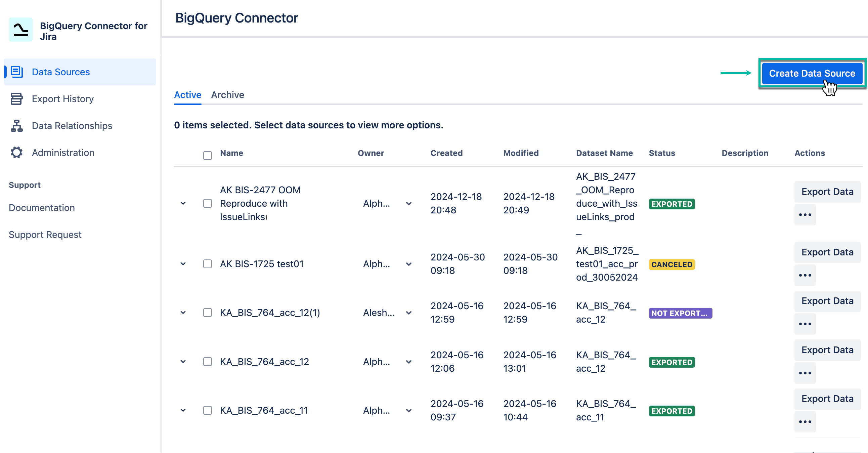Open ellipsis actions for KA_BIS_764_acc_11
Viewport: 868px width, 453px height.
[x=805, y=421]
